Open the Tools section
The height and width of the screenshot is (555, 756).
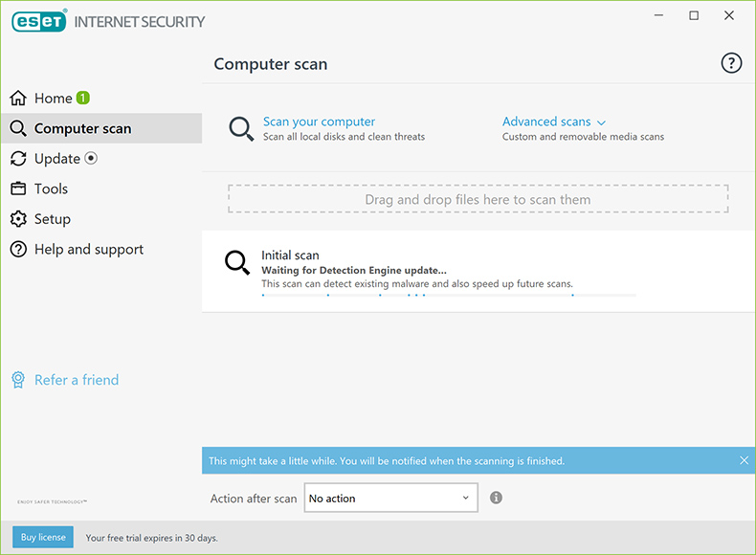101,189
